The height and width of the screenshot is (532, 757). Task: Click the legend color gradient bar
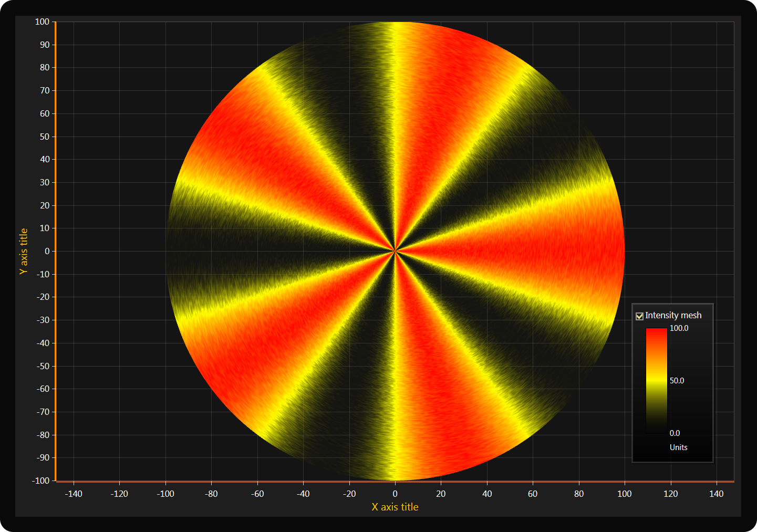[656, 381]
